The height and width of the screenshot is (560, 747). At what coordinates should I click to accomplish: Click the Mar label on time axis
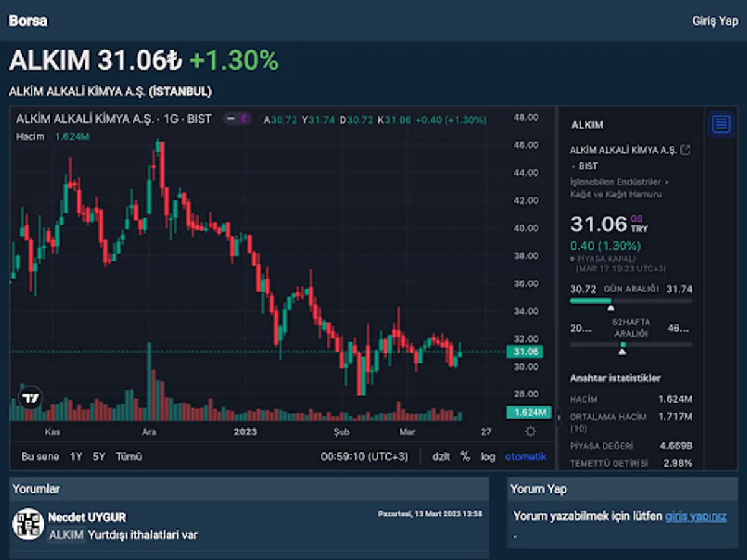pos(407,431)
